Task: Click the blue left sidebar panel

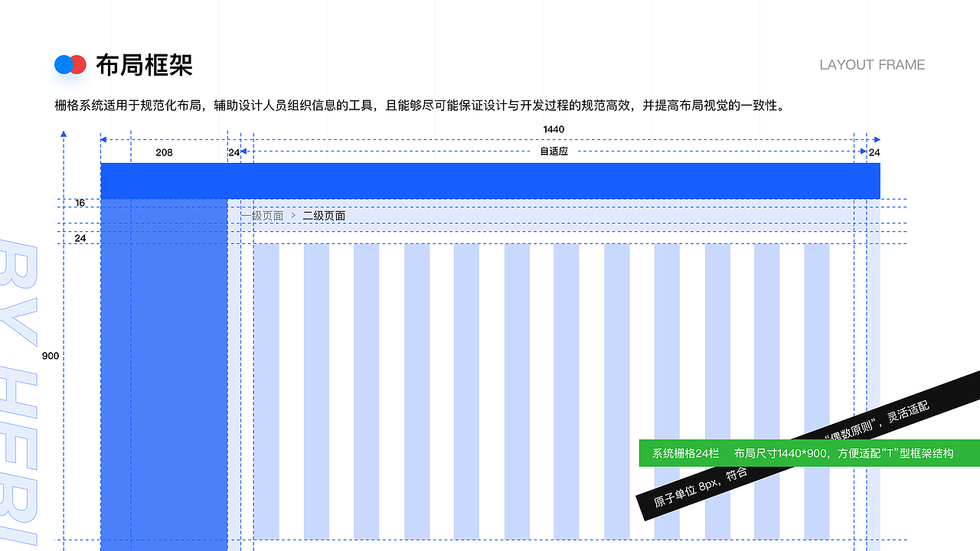Action: click(x=164, y=375)
